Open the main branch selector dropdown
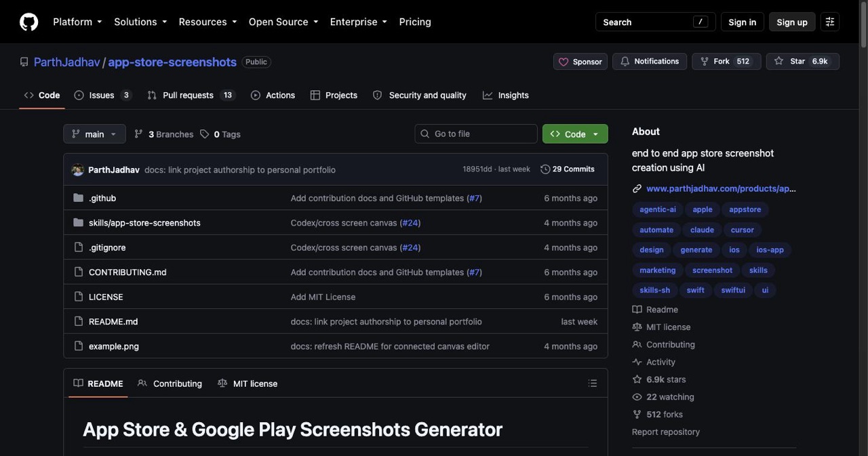The image size is (868, 456). pos(94,134)
